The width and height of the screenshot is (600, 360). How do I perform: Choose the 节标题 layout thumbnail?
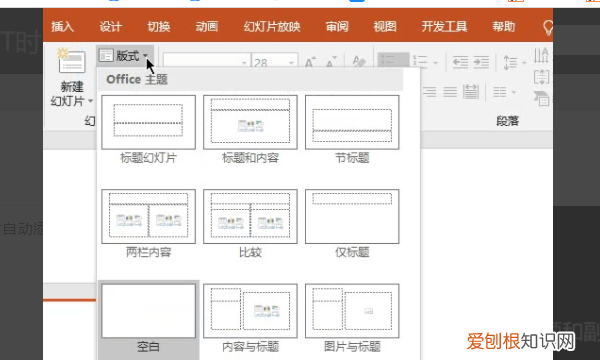tap(352, 122)
